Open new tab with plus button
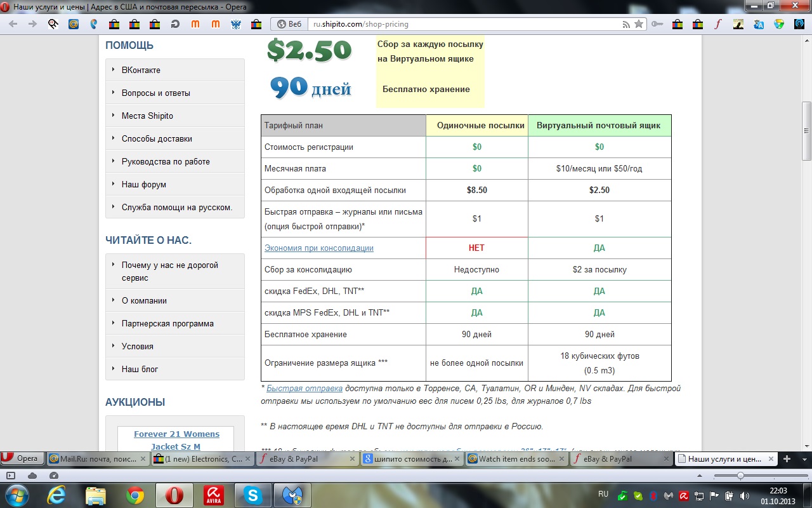812x508 pixels. coord(787,458)
